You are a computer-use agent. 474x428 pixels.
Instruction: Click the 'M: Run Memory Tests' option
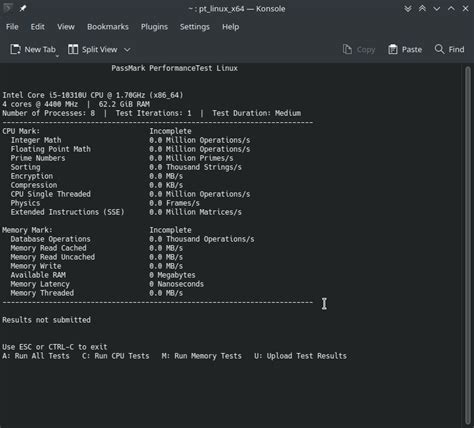point(202,356)
